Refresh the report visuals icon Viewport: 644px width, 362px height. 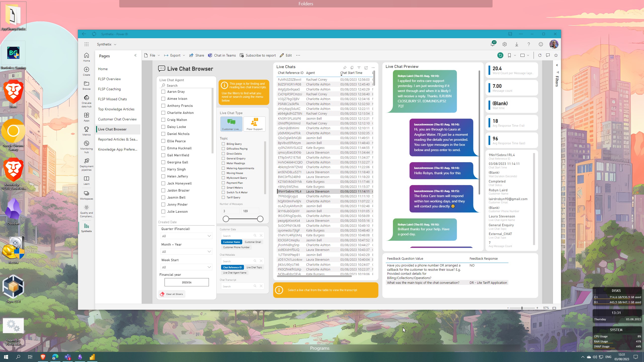tap(540, 55)
